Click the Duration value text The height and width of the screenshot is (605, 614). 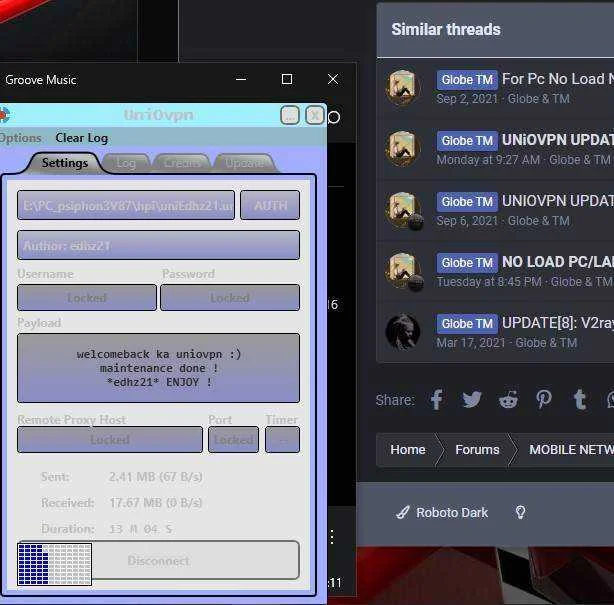coord(140,529)
